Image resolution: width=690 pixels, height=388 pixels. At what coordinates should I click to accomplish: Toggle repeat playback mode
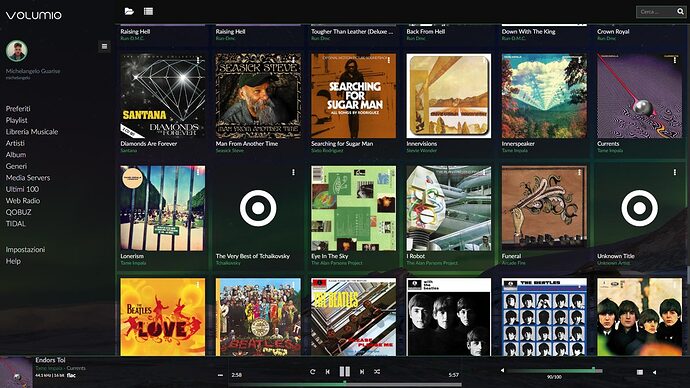pyautogui.click(x=312, y=372)
